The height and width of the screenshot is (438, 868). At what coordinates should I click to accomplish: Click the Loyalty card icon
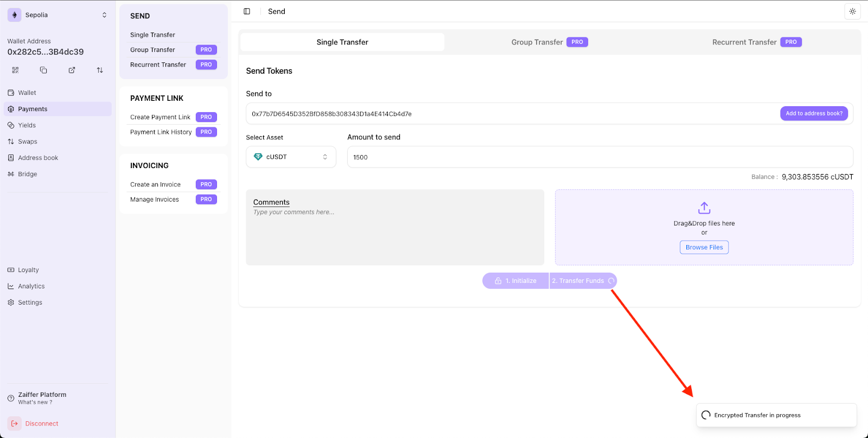pyautogui.click(x=11, y=270)
